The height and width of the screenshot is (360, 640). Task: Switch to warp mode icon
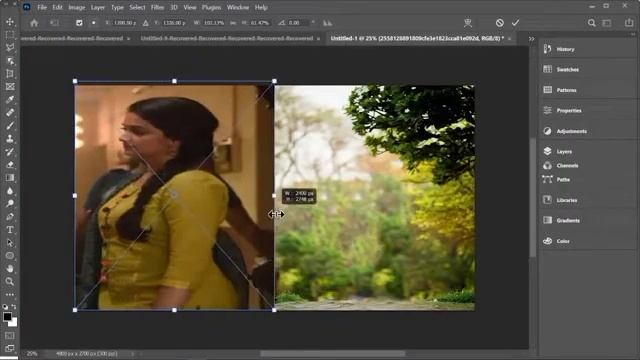pos(468,23)
